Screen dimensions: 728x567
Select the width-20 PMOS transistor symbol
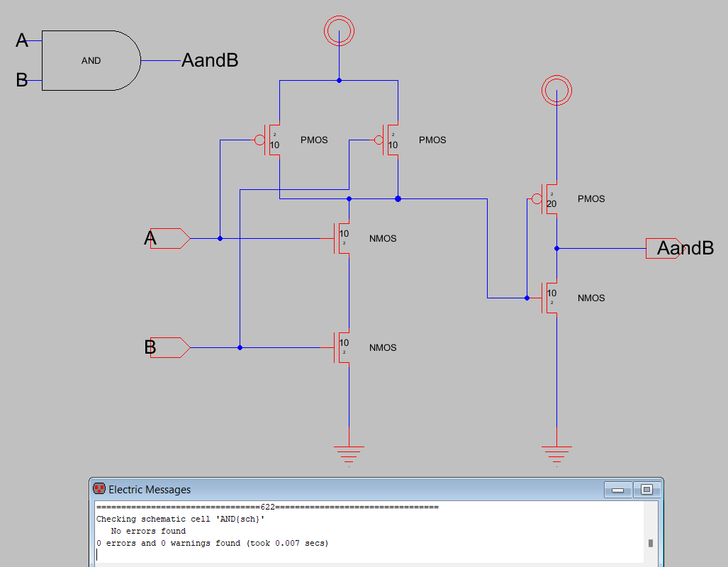(544, 198)
